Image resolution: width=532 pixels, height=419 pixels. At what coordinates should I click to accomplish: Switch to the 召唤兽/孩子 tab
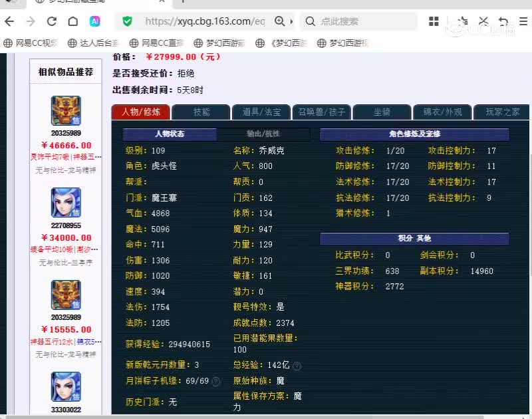[x=322, y=112]
